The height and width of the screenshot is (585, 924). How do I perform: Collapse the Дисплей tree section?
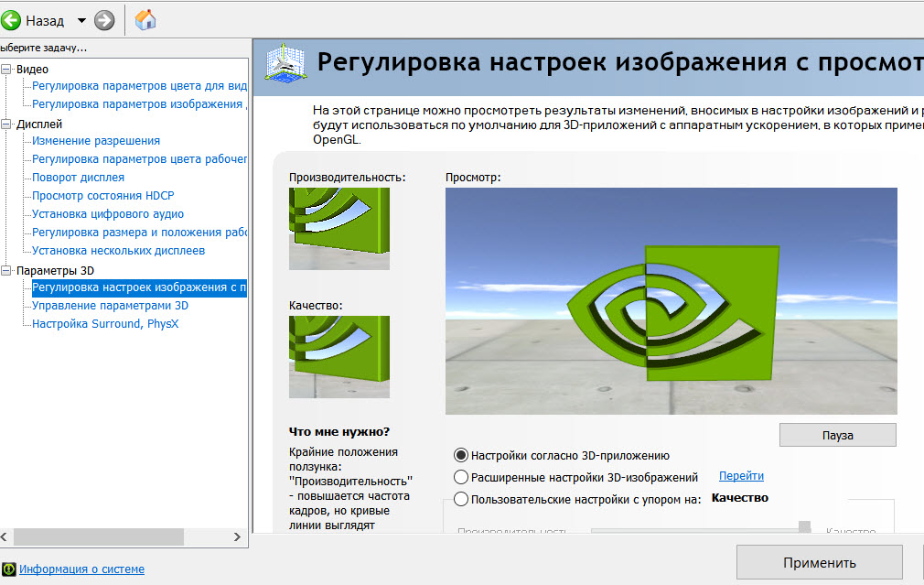[5, 124]
